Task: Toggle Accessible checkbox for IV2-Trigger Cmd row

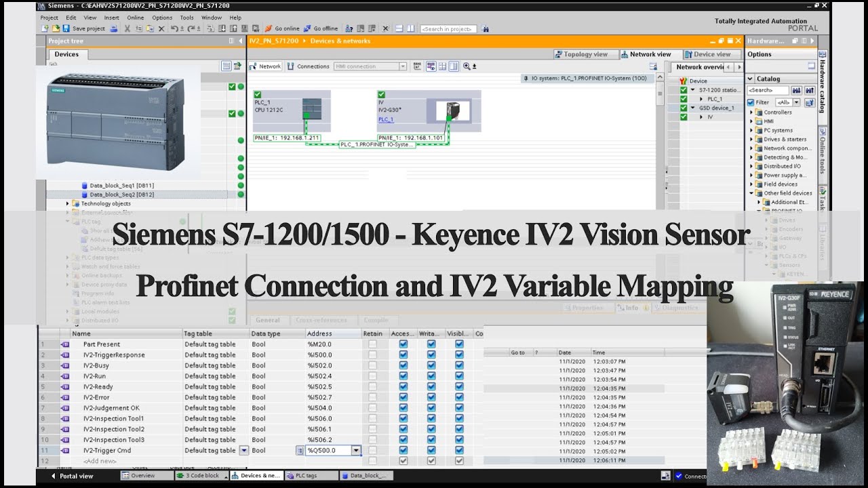Action: click(403, 450)
